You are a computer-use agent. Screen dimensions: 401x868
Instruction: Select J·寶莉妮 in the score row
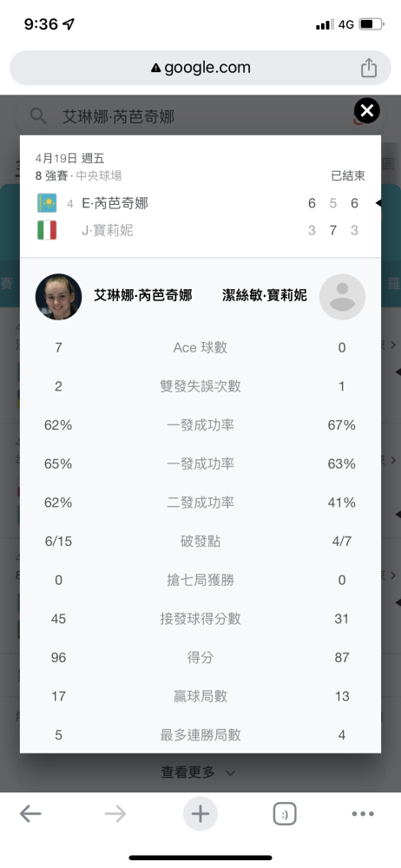(108, 230)
